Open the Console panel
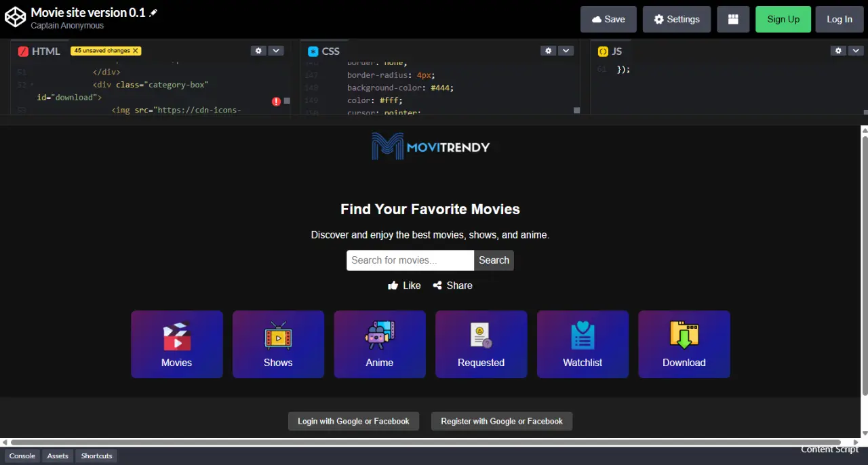The height and width of the screenshot is (465, 868). click(x=22, y=456)
